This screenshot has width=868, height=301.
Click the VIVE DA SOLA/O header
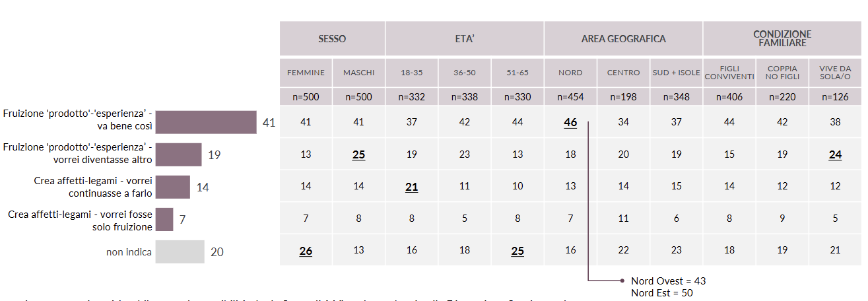(x=835, y=73)
